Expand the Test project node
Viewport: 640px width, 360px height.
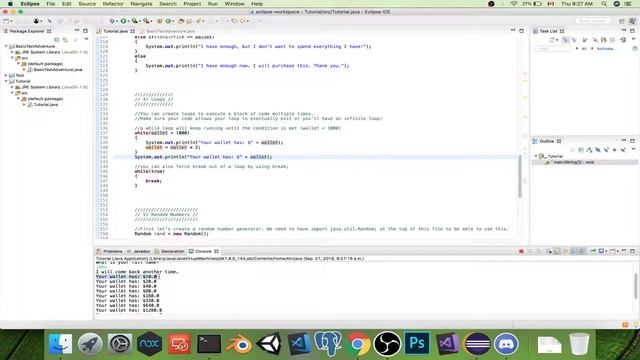click(6, 75)
